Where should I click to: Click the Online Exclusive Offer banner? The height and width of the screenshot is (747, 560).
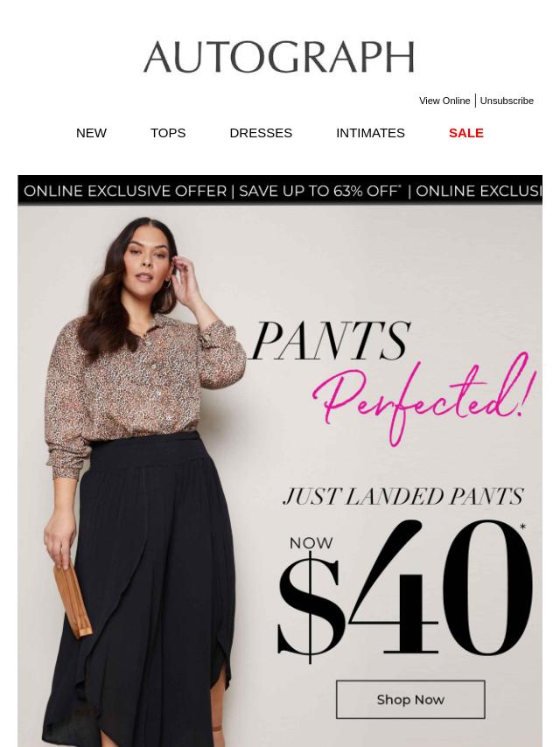coord(280,190)
